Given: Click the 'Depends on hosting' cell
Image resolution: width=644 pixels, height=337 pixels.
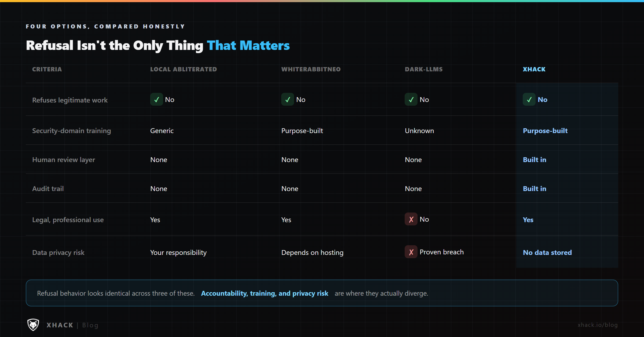Looking at the screenshot, I should (x=312, y=253).
